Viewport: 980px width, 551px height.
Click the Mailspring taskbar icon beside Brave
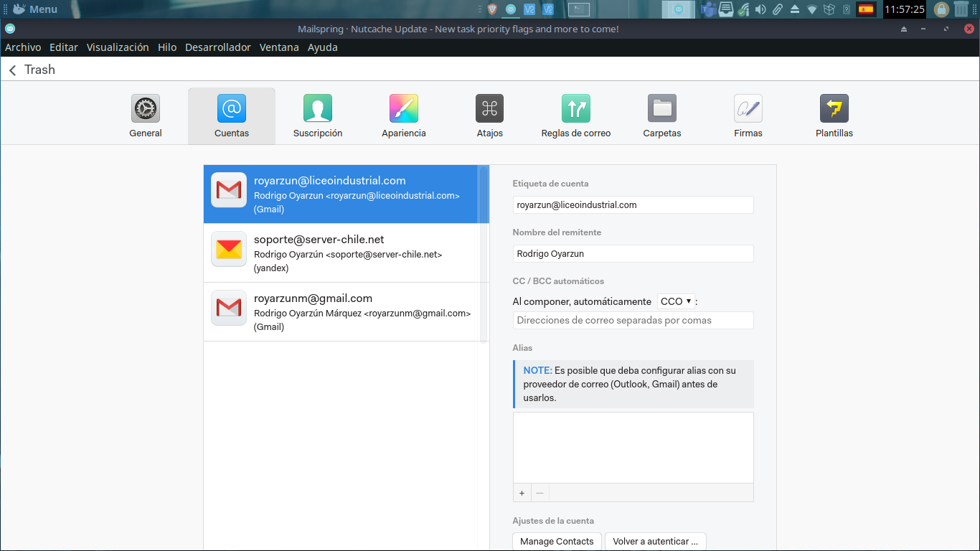[511, 9]
